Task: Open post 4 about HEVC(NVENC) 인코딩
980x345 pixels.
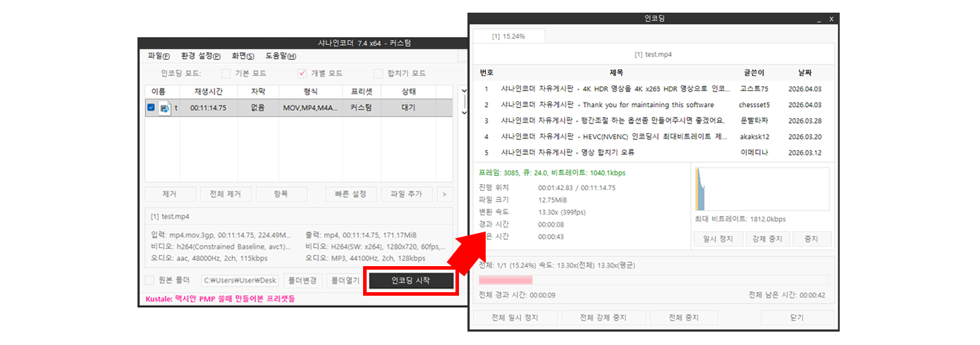Action: click(x=614, y=137)
